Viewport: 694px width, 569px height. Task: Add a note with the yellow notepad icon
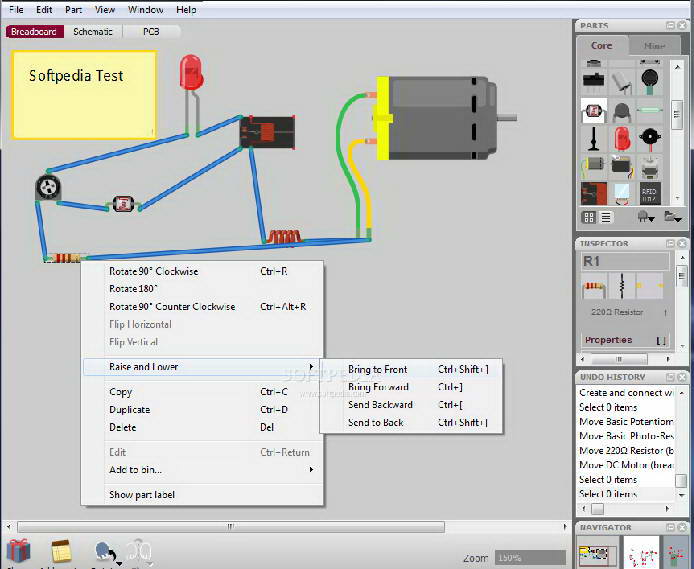(x=62, y=551)
